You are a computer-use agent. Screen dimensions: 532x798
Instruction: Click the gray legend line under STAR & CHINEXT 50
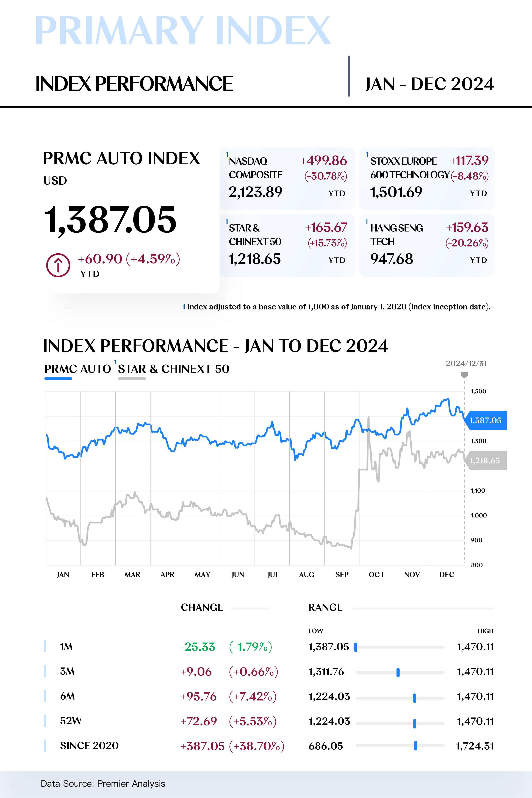click(x=132, y=378)
